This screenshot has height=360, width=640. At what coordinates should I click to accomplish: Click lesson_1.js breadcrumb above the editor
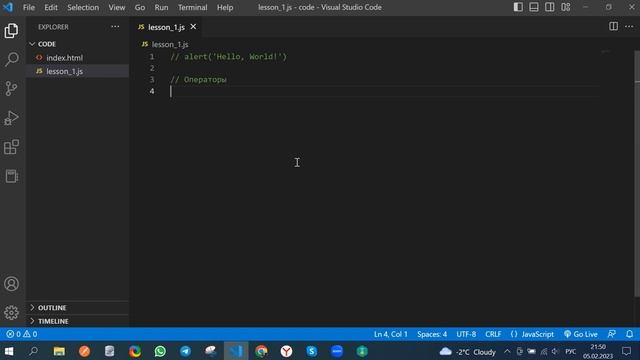170,44
